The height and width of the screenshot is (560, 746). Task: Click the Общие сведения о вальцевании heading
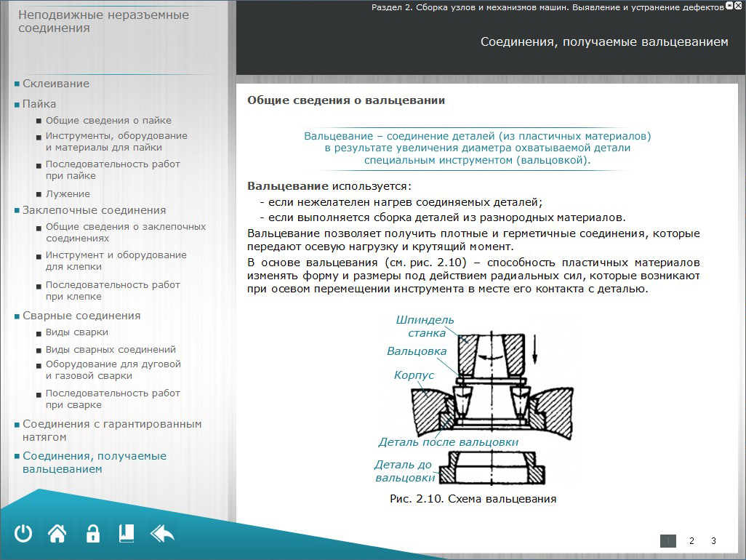346,100
